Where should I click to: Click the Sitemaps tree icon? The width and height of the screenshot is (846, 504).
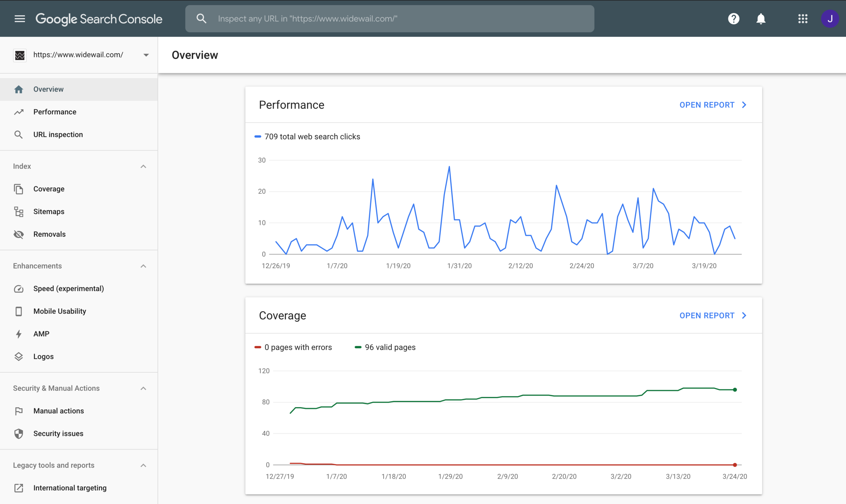pos(19,212)
